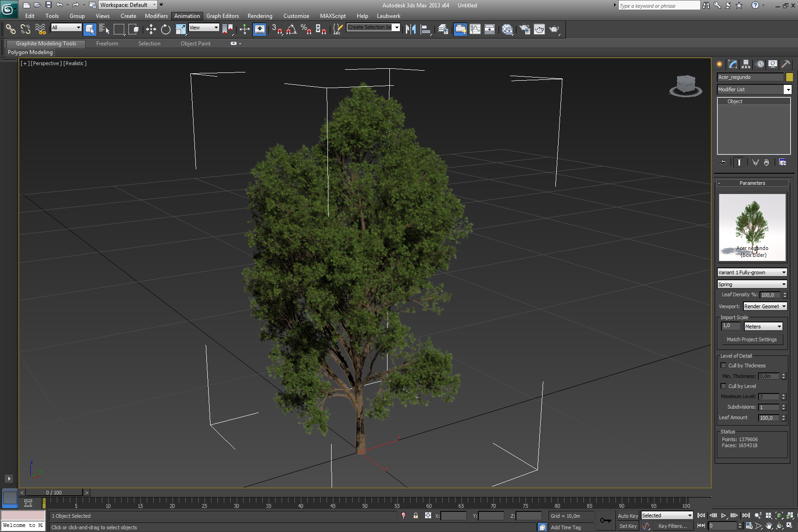Click the Mirror tool icon
The width and height of the screenshot is (798, 532).
click(x=410, y=29)
